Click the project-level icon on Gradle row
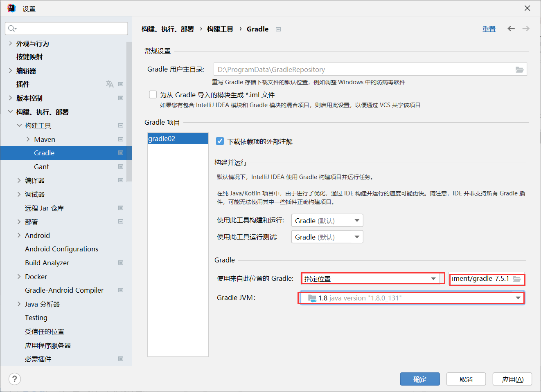The image size is (541, 392). click(121, 152)
